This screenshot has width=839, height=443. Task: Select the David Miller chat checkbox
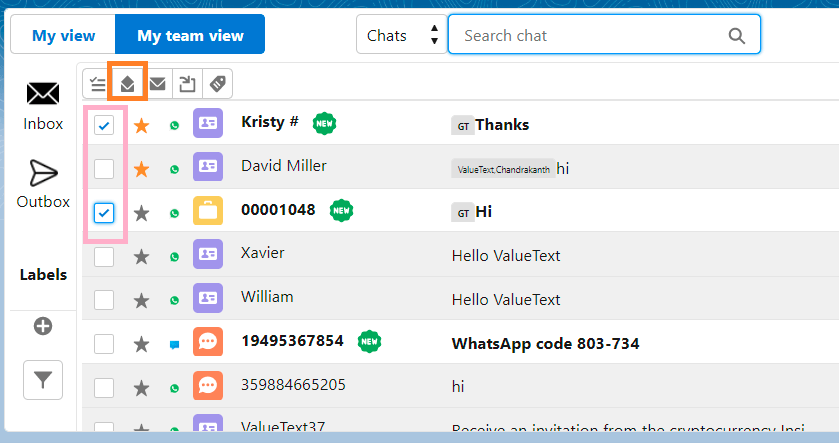click(x=104, y=169)
